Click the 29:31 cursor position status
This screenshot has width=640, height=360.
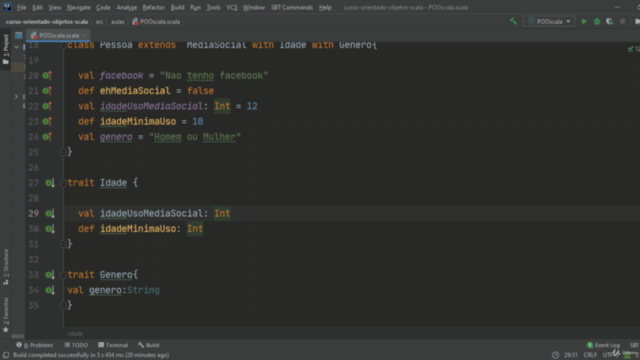571,355
